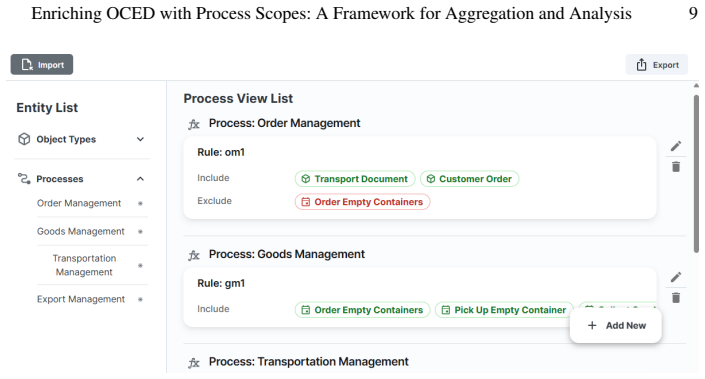Click calendar icon in Pick Up Empty Container tag
The height and width of the screenshot is (379, 705).
pos(446,310)
